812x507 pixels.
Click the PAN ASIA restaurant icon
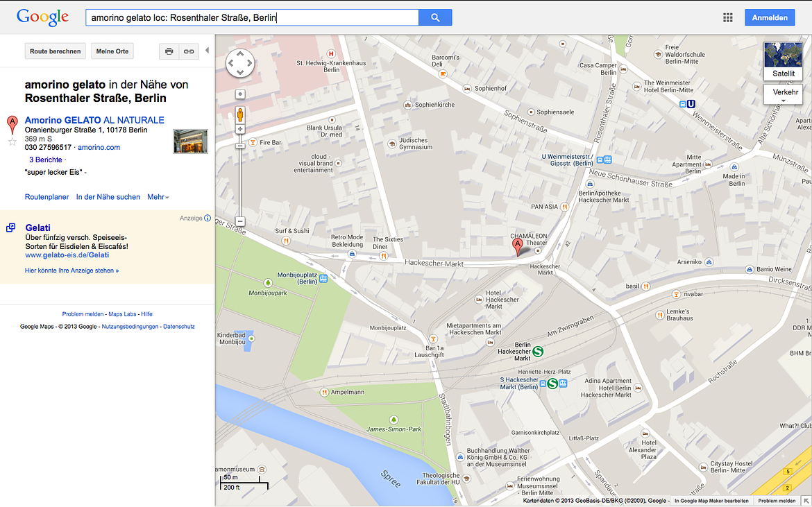click(564, 207)
